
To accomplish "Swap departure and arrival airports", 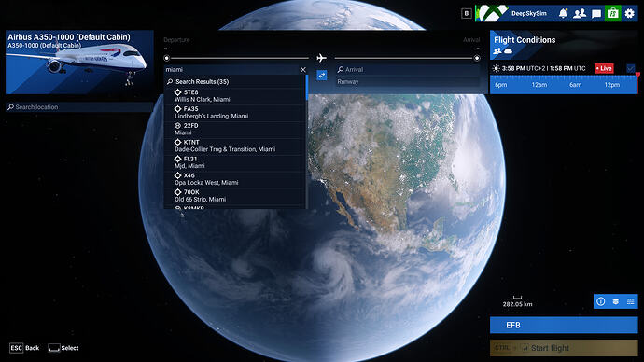I will tap(322, 76).
